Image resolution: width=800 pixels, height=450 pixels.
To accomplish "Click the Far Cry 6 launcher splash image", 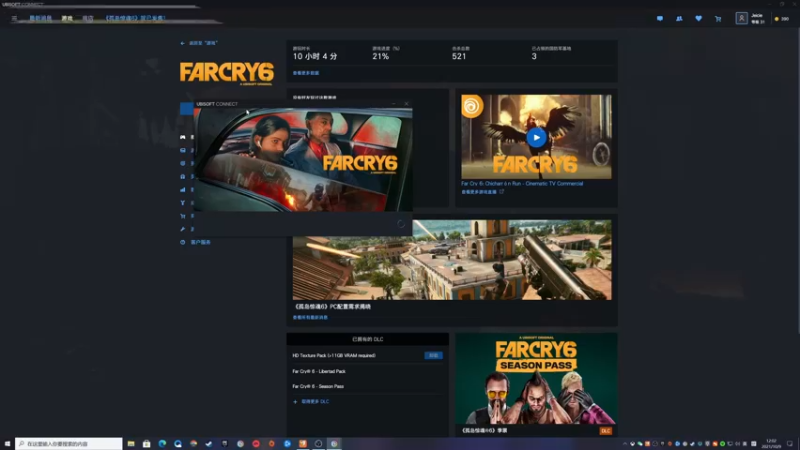I will (303, 160).
